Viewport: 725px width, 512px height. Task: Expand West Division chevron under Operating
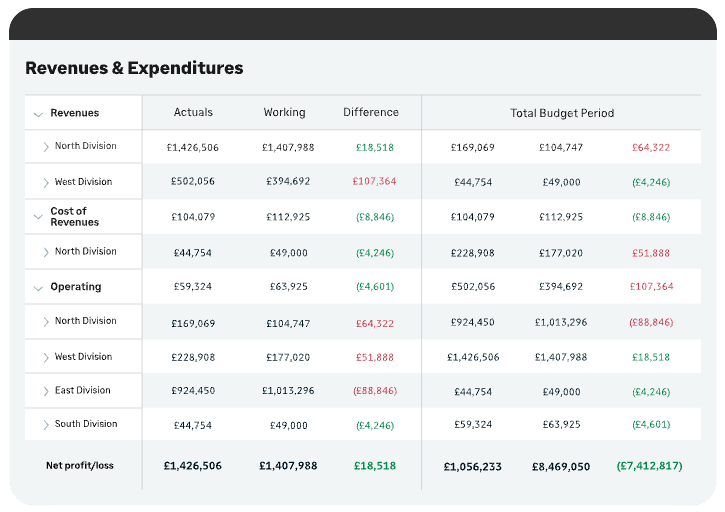[x=46, y=357]
